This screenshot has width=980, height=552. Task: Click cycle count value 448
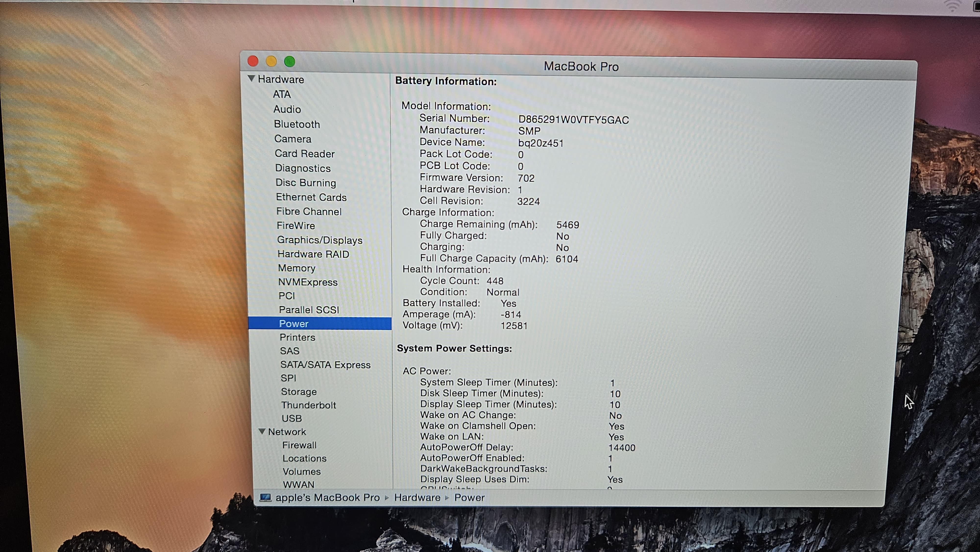tap(495, 281)
